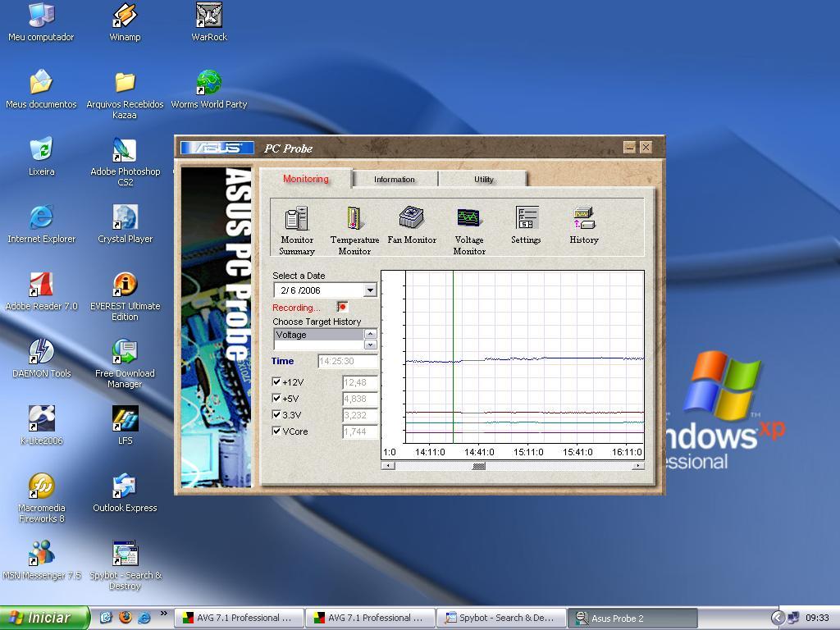This screenshot has height=630, width=840.
Task: Launch Internet Explorer from Quick Launch bar
Action: (x=144, y=618)
